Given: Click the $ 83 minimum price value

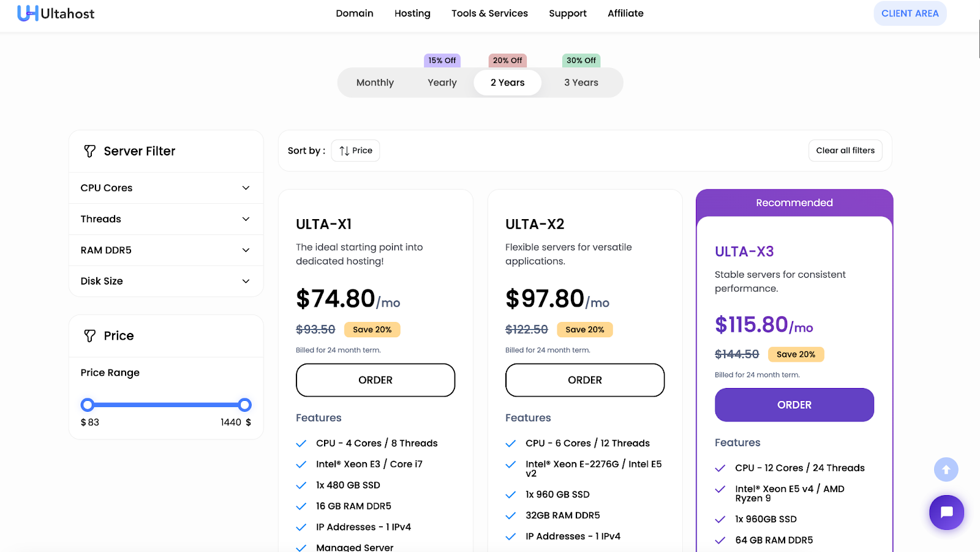Looking at the screenshot, I should tap(90, 422).
